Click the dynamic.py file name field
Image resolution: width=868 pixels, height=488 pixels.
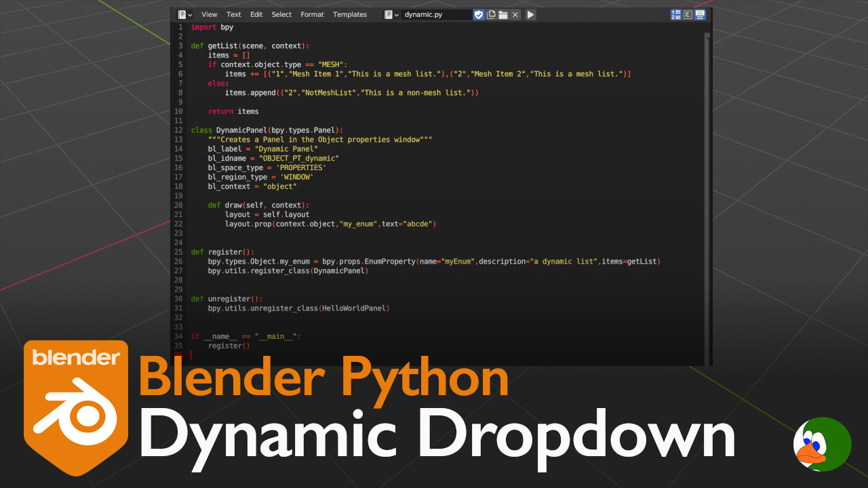pos(435,14)
